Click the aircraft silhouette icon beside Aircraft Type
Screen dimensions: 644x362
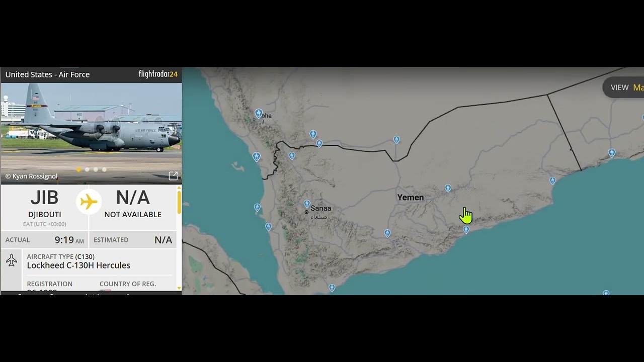pos(12,260)
